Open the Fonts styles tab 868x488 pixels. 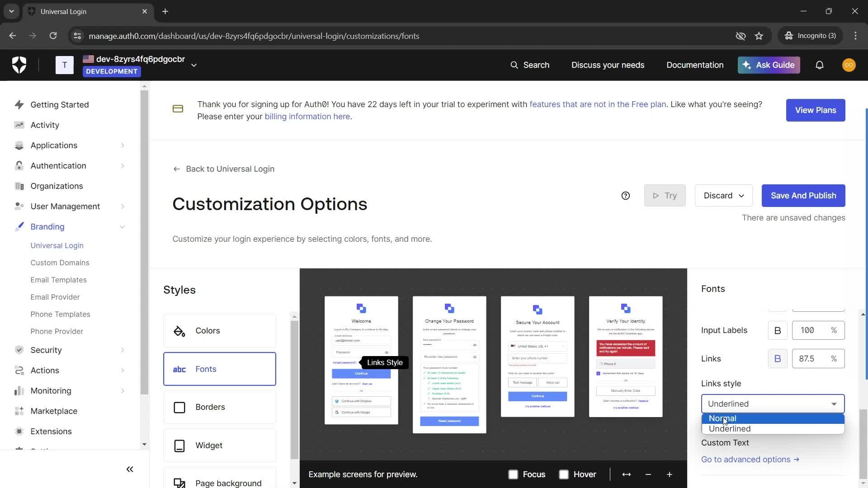220,369
